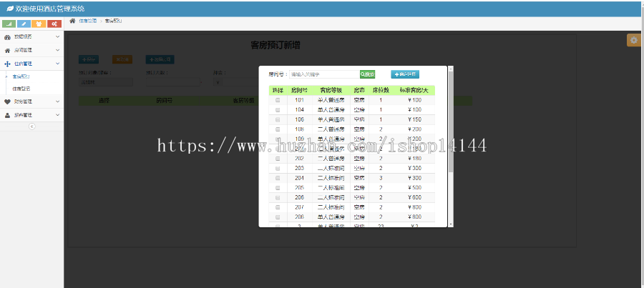644x288 pixels.
Task: Click 空房 status in row 206
Action: click(359, 197)
